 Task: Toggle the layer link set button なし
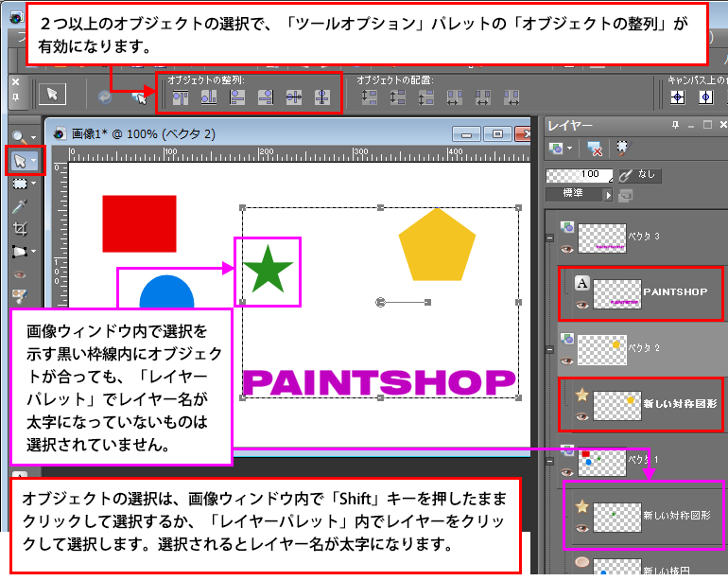point(640,175)
